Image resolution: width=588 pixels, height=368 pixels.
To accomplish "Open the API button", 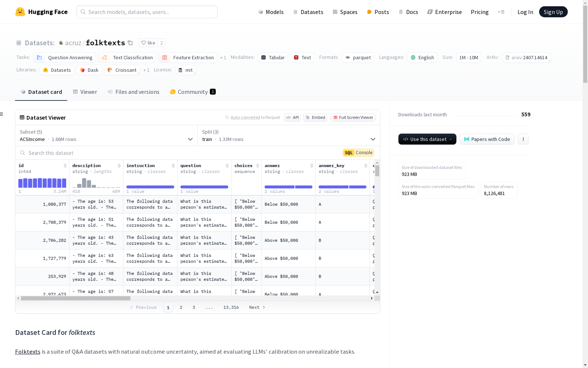I will (293, 117).
